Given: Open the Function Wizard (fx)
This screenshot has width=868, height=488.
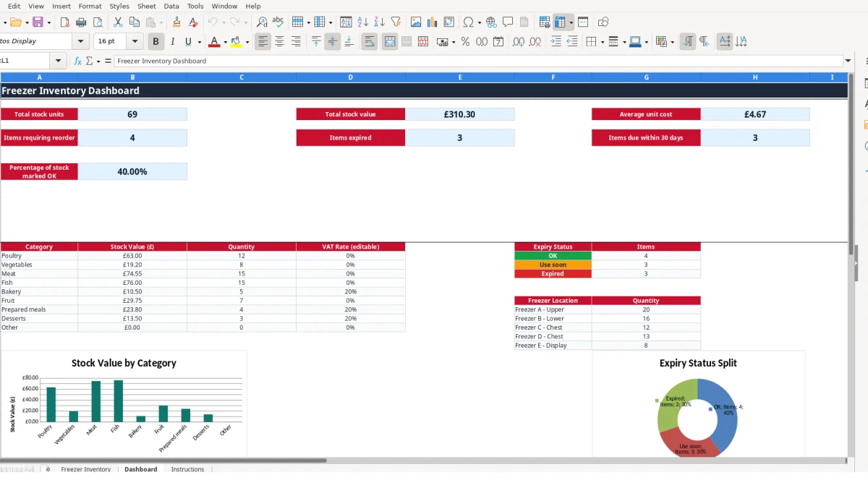Looking at the screenshot, I should 78,61.
